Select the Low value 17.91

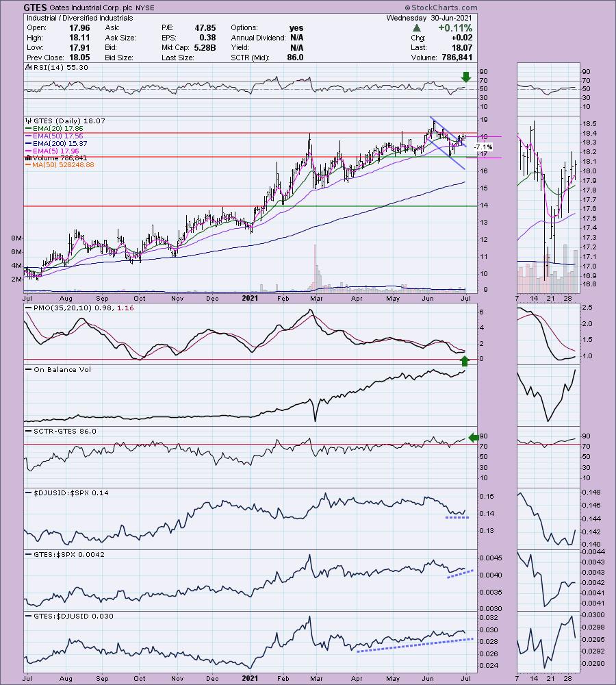click(79, 48)
